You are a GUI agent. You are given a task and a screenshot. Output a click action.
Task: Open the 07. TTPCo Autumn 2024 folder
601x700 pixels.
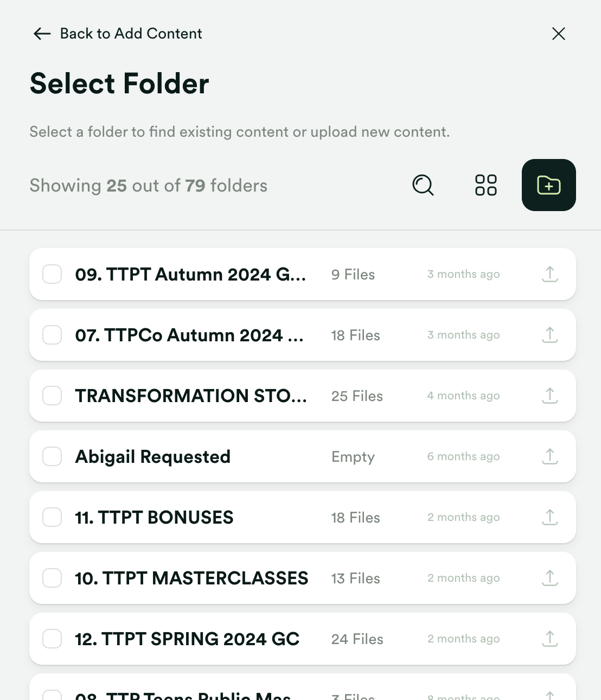pos(189,335)
